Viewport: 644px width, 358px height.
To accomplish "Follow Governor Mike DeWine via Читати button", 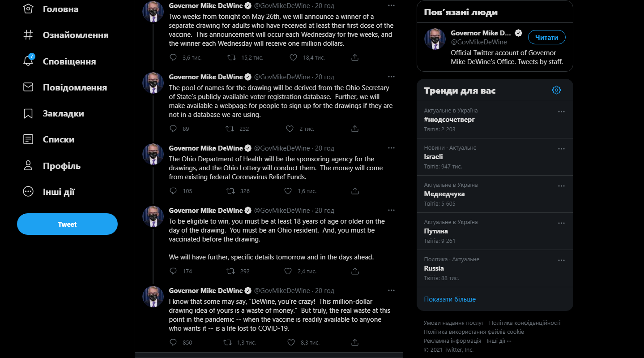I will (546, 37).
